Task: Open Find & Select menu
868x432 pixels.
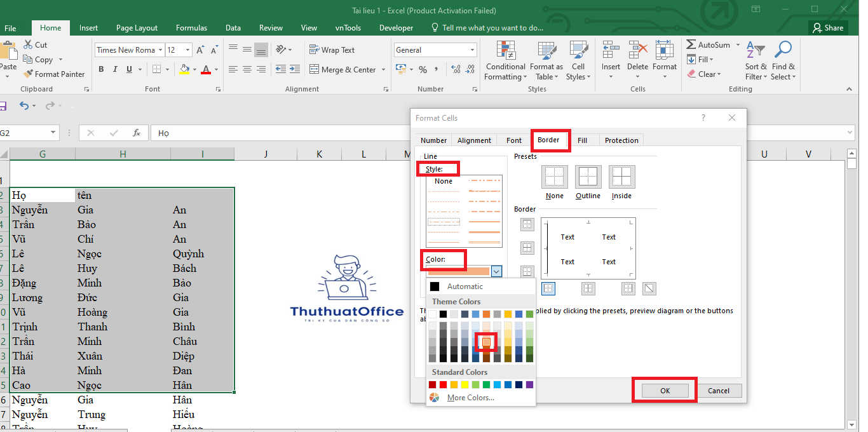Action: 782,62
